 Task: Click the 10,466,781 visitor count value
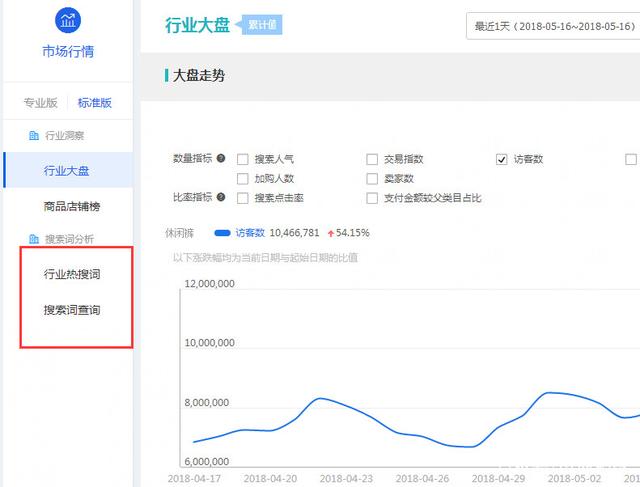point(294,233)
